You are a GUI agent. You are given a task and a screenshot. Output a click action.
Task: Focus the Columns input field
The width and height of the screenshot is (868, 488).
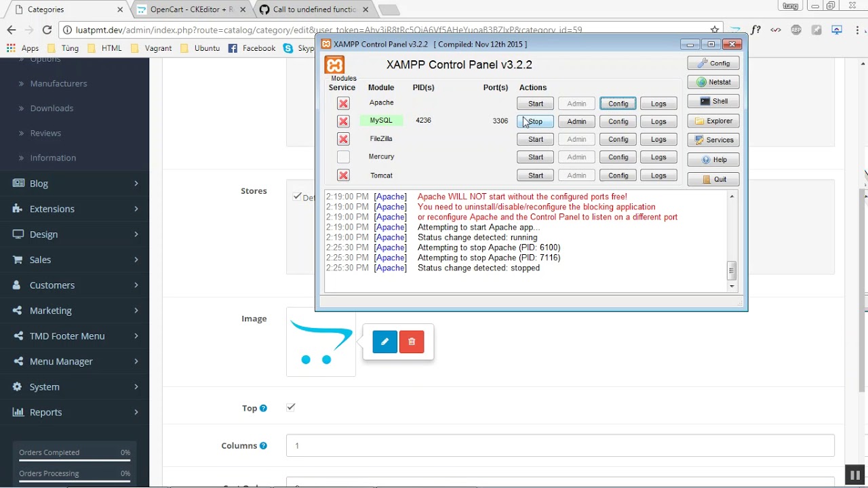pyautogui.click(x=560, y=445)
